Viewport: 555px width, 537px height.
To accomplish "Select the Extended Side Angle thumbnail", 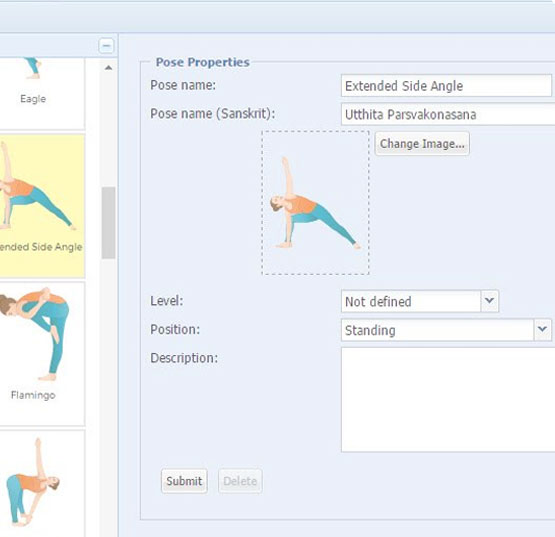I will [x=42, y=206].
